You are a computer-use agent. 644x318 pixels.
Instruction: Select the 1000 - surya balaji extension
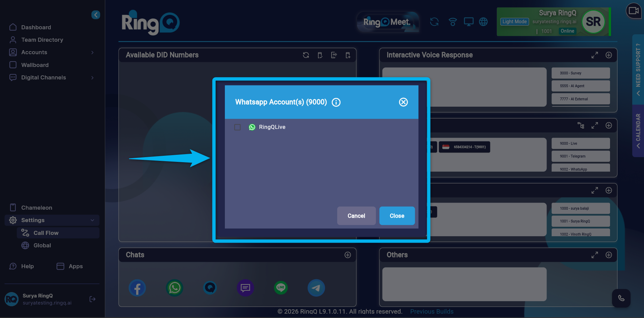pos(580,208)
